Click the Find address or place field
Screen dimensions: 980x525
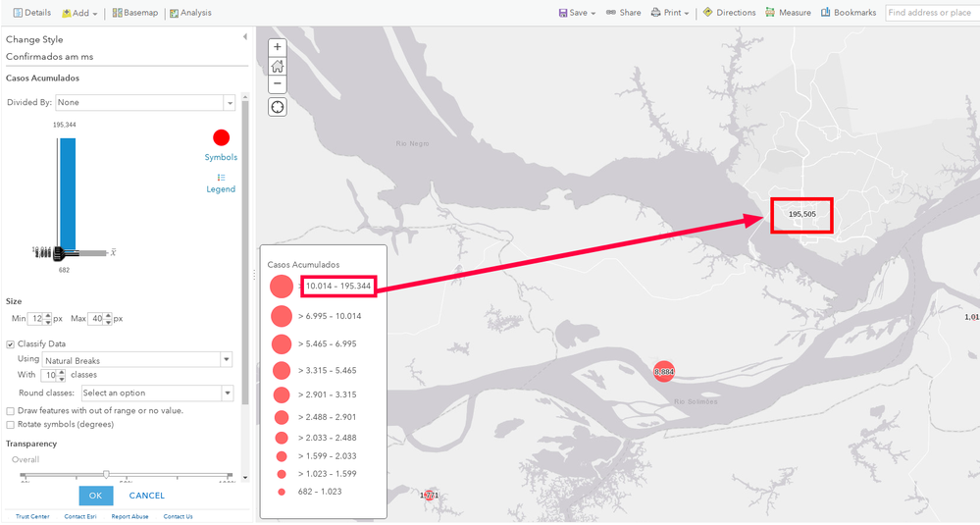933,13
